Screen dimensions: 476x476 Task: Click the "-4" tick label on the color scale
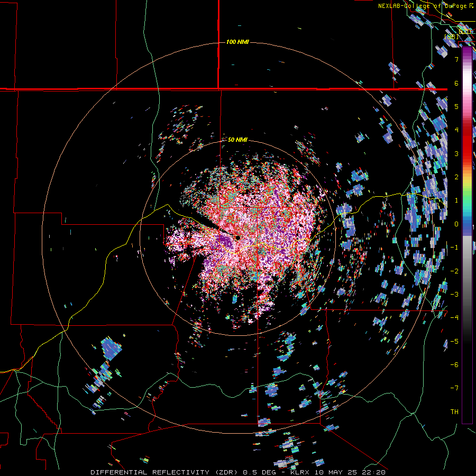454,317
